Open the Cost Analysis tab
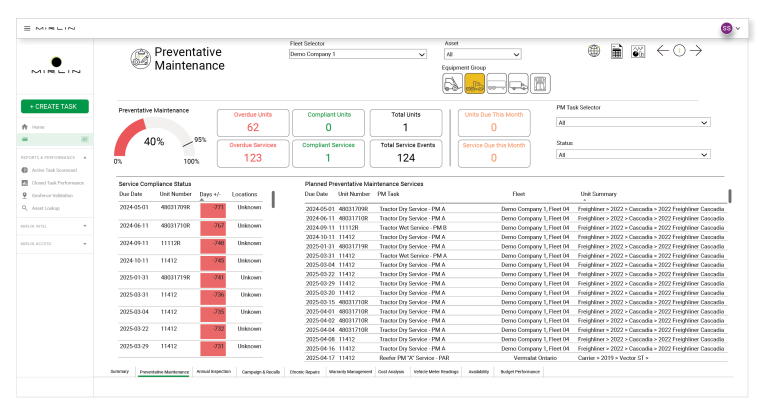 389,371
